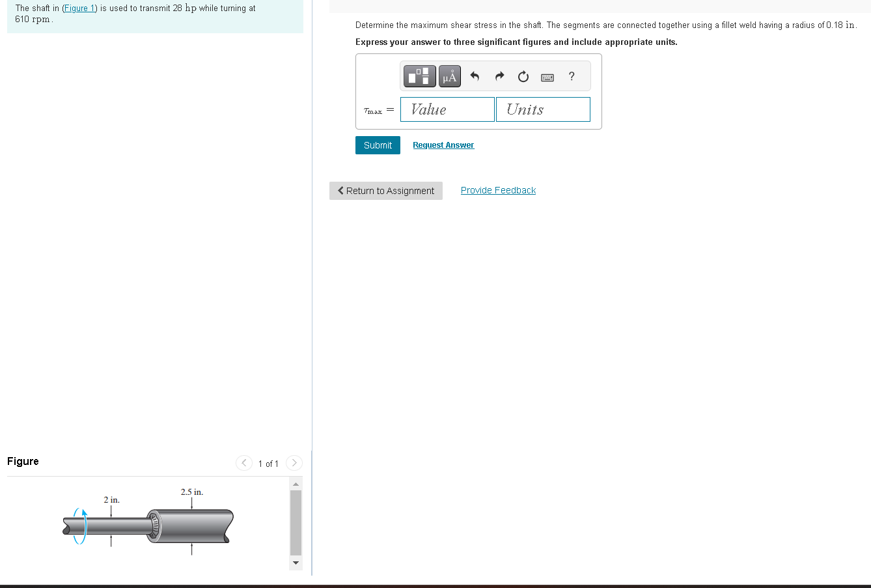Redo the last answer entry
The width and height of the screenshot is (871, 588).
point(499,76)
